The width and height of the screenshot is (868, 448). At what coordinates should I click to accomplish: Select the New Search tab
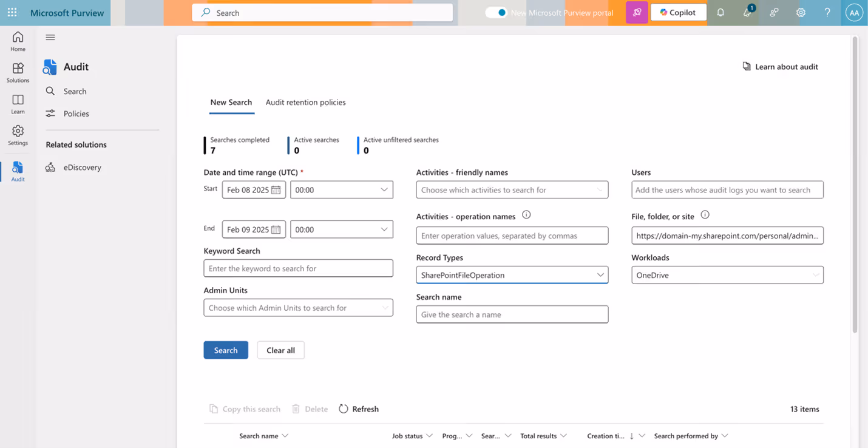tap(231, 102)
